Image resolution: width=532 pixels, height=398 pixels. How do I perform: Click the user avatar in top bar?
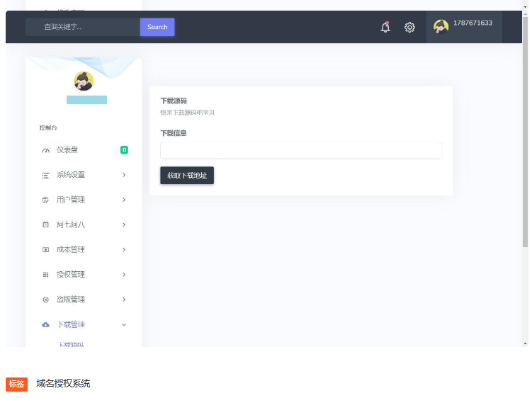point(441,27)
